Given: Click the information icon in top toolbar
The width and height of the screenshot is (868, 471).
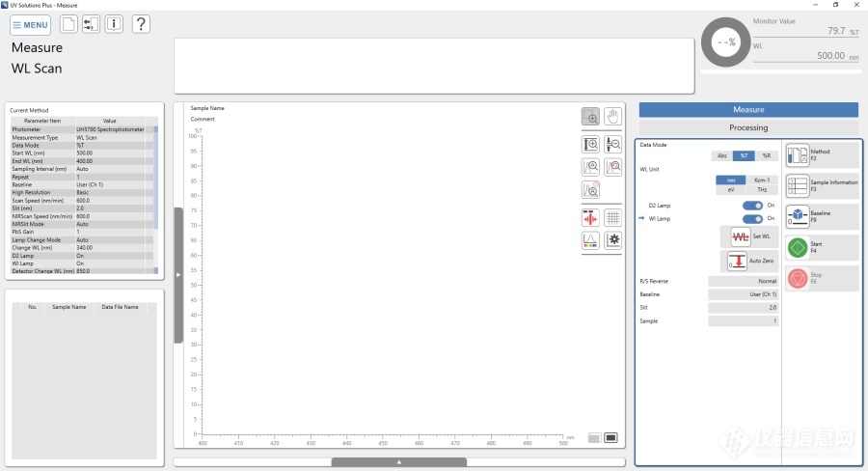Looking at the screenshot, I should (114, 24).
